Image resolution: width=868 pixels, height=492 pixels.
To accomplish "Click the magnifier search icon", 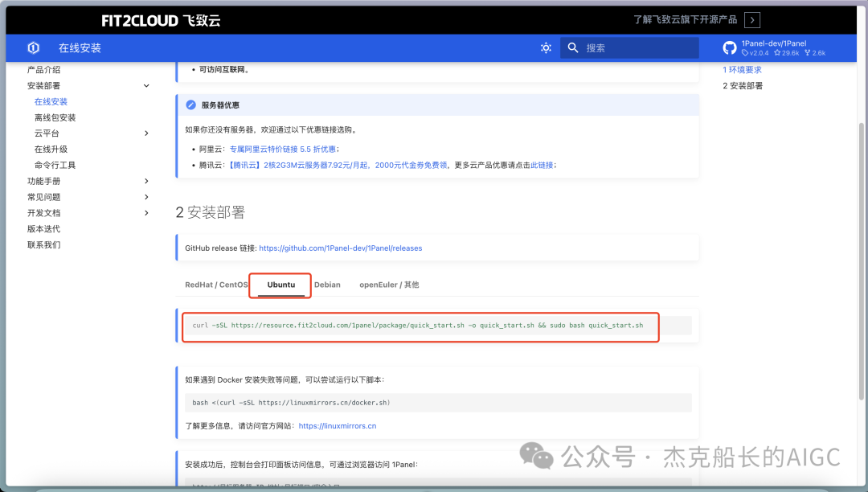I will [x=573, y=48].
